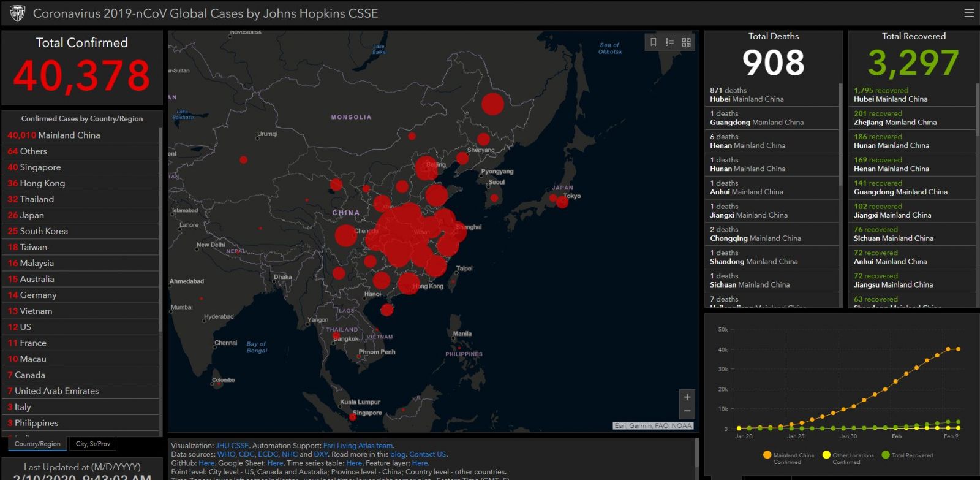Select the 10 Macau row
980x480 pixels.
(x=80, y=359)
